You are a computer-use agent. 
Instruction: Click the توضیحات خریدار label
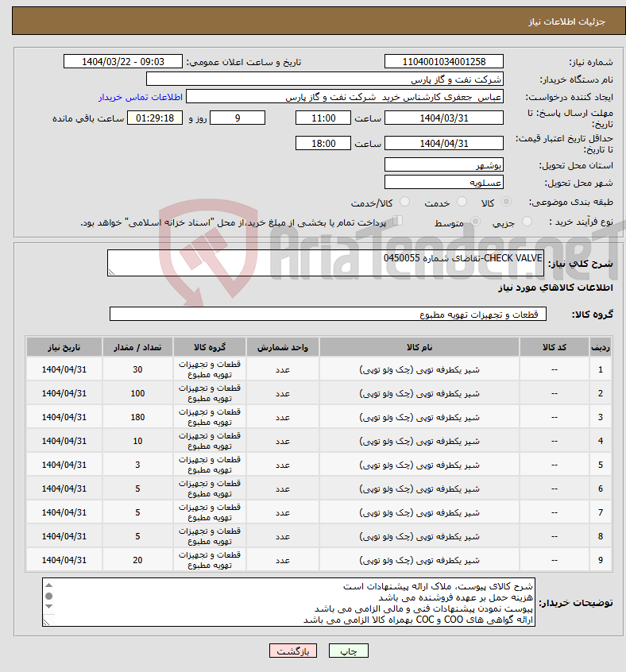575,603
